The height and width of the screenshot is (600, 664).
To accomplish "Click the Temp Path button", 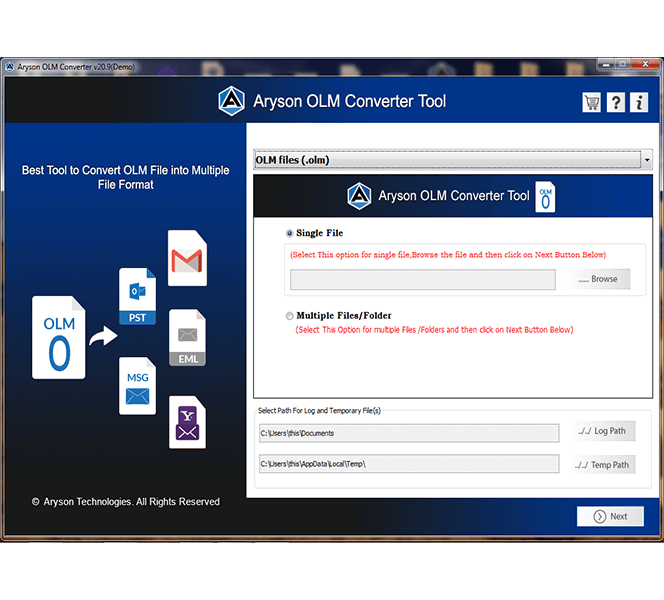I will 603,465.
